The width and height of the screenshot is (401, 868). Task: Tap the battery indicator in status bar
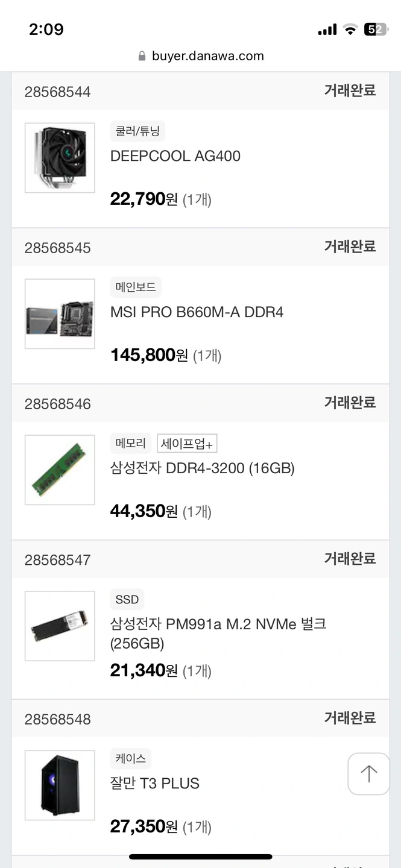[x=375, y=30]
